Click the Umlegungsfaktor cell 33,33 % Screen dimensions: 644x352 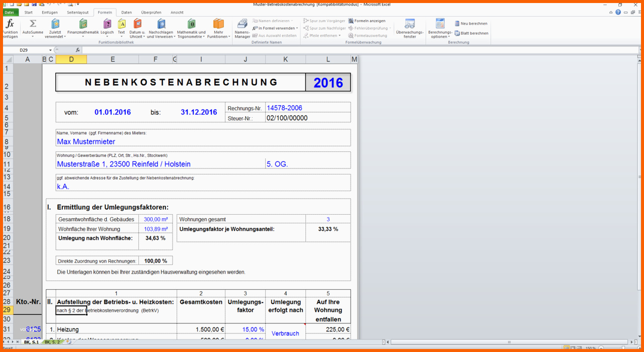(328, 229)
